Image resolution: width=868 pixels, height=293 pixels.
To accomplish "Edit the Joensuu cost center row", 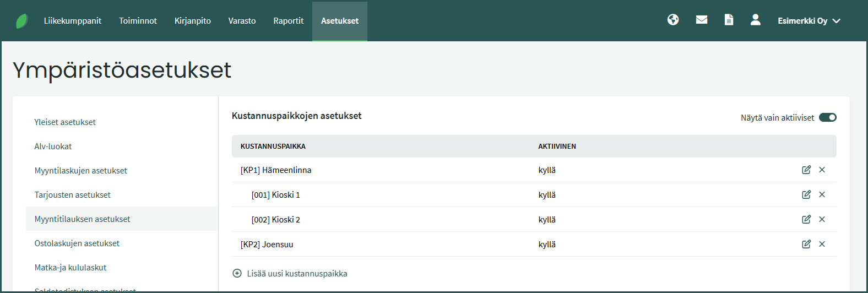I will point(806,244).
